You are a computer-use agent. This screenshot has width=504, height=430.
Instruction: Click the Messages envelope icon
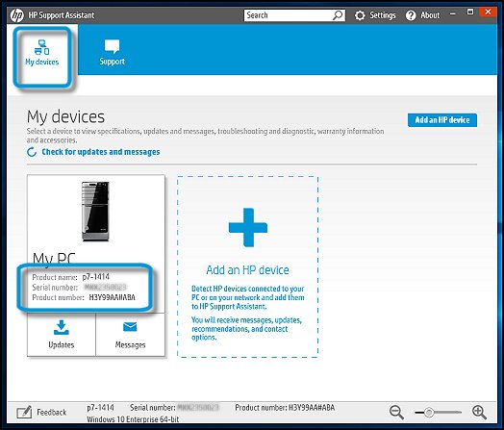[x=130, y=327]
